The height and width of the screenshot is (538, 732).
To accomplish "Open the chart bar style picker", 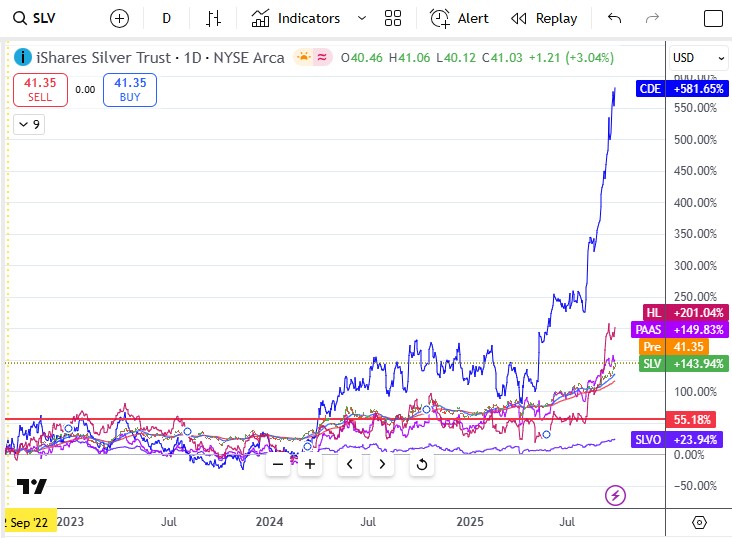I will tap(213, 18).
